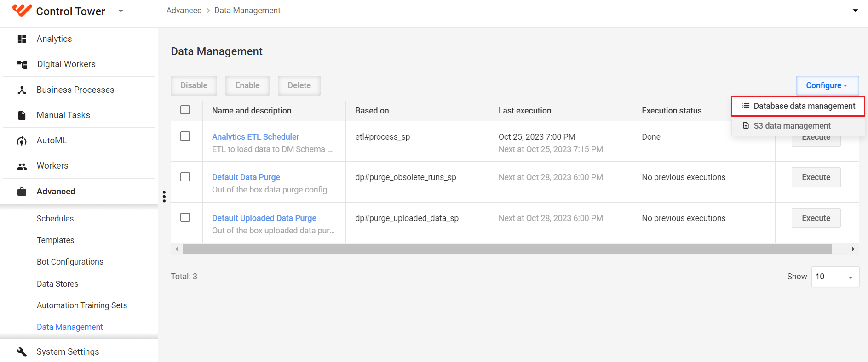Click the Delete button
Viewport: 868px width, 362px height.
coord(299,85)
